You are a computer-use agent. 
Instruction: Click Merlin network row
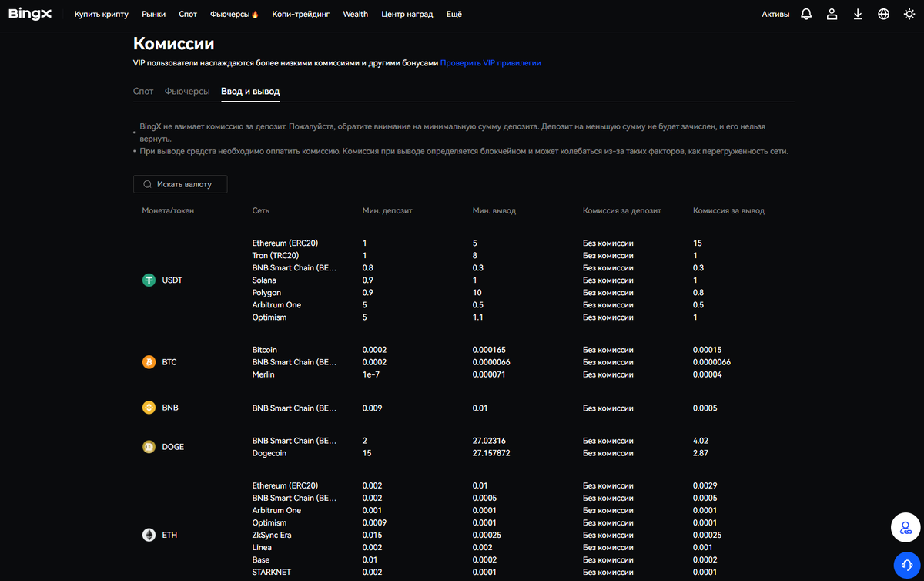point(263,374)
